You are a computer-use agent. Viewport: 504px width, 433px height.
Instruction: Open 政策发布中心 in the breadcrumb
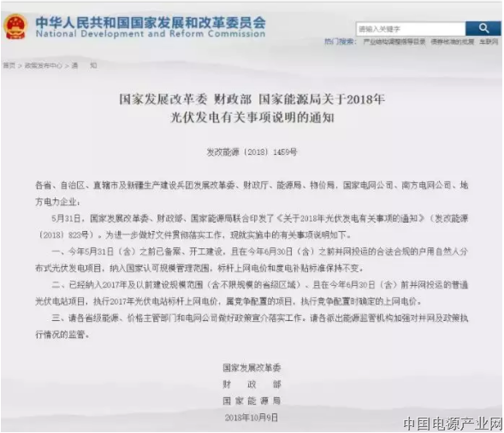(x=44, y=66)
